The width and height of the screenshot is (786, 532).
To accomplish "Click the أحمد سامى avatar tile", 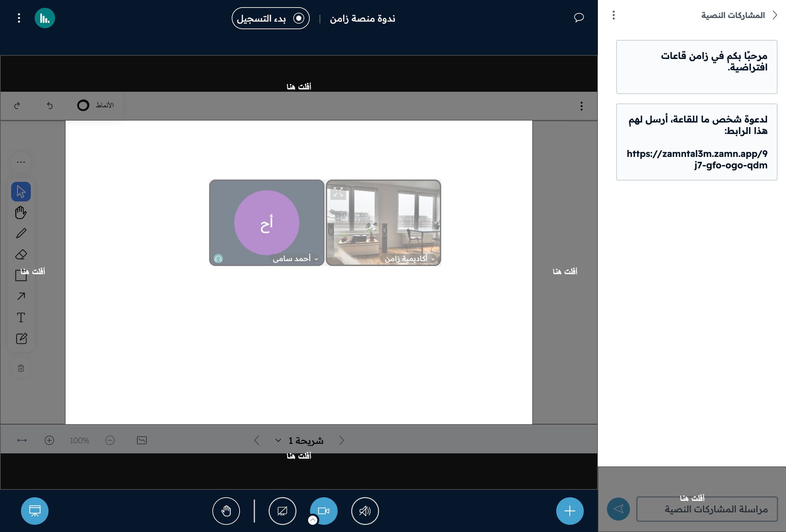I will [x=266, y=222].
